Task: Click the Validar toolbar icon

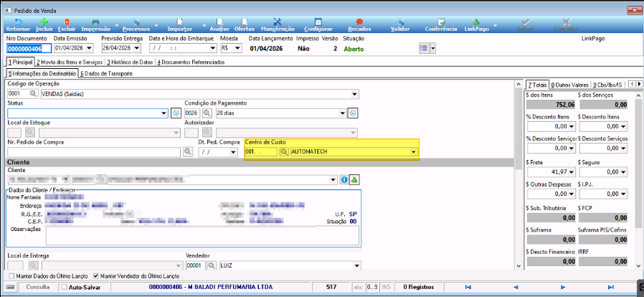Action: point(399,25)
